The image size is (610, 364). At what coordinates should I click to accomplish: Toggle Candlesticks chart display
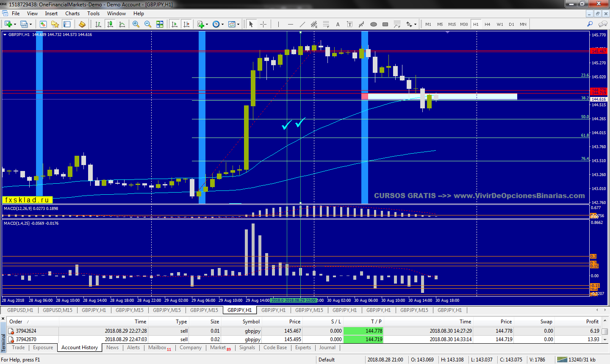110,24
